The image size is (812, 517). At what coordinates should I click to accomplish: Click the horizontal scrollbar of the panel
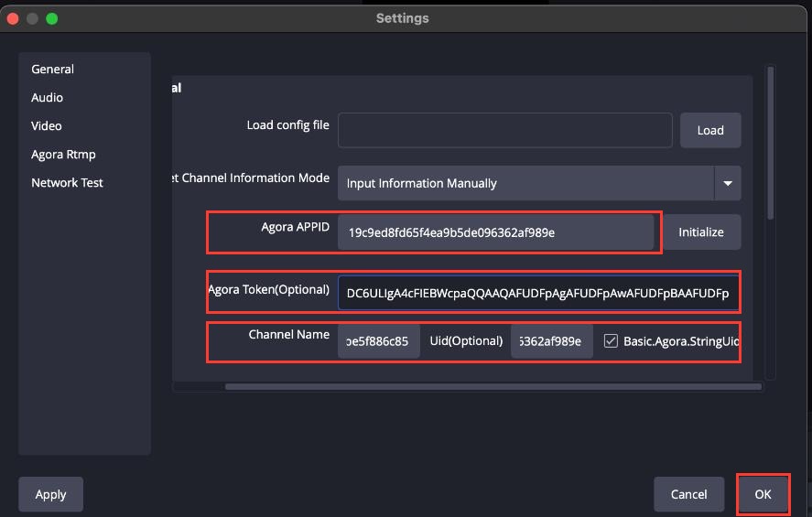tap(493, 386)
